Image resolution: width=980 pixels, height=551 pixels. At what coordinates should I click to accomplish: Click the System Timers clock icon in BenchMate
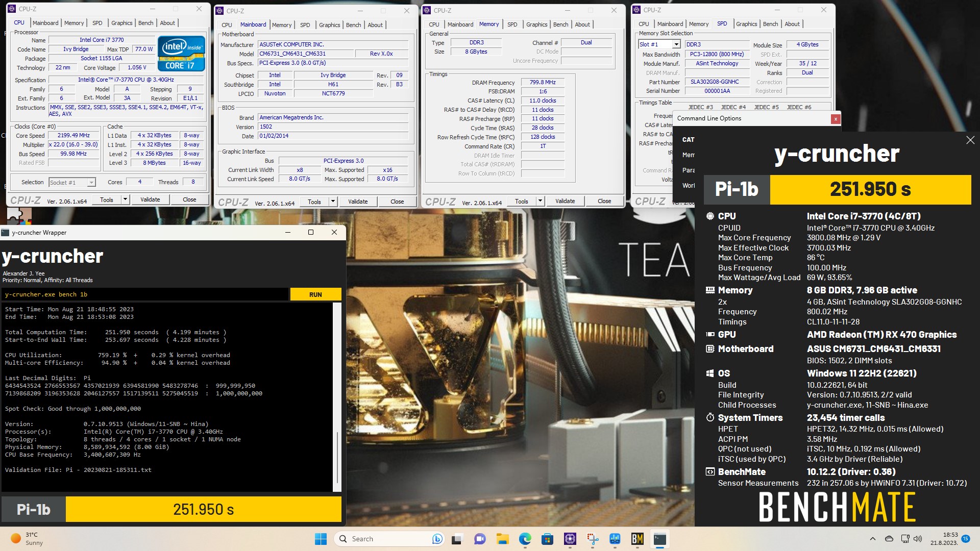710,417
